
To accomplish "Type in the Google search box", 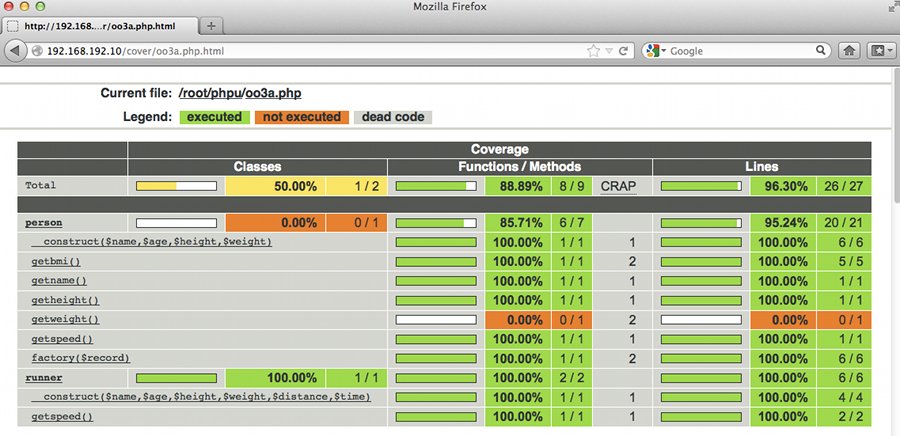I will [740, 50].
